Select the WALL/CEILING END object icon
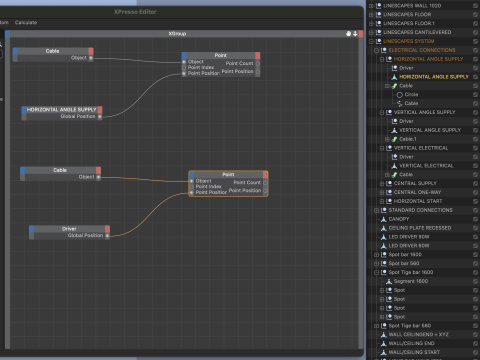This screenshot has height=360, width=480. click(384, 343)
